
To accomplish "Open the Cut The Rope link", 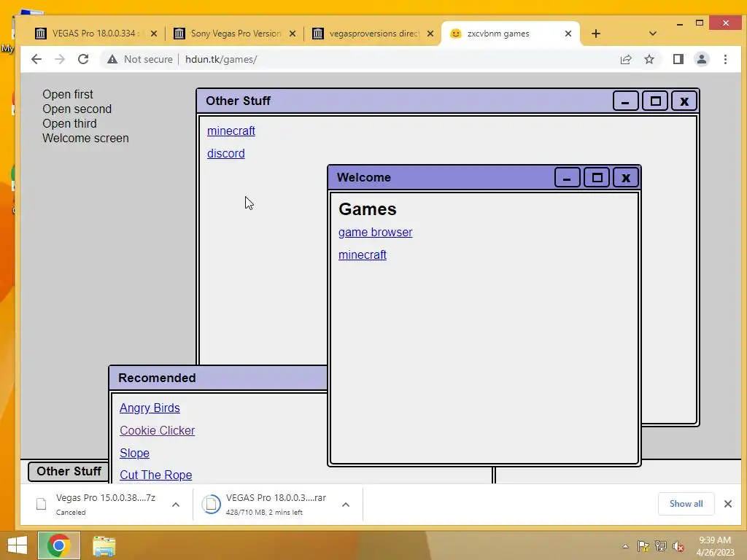I will tap(156, 475).
